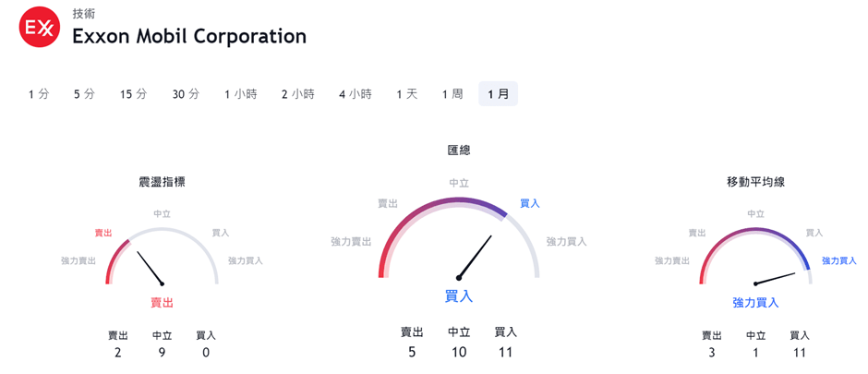Open the 4 小時 timeframe tab

[355, 94]
